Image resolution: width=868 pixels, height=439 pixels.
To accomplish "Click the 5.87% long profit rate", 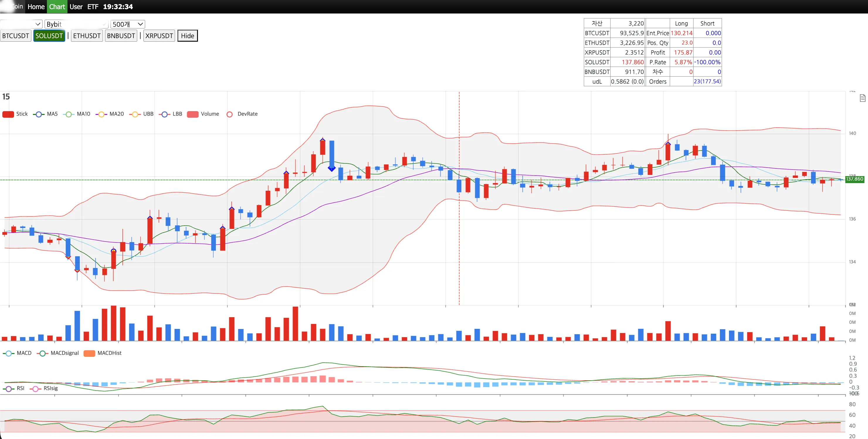I will pyautogui.click(x=681, y=62).
